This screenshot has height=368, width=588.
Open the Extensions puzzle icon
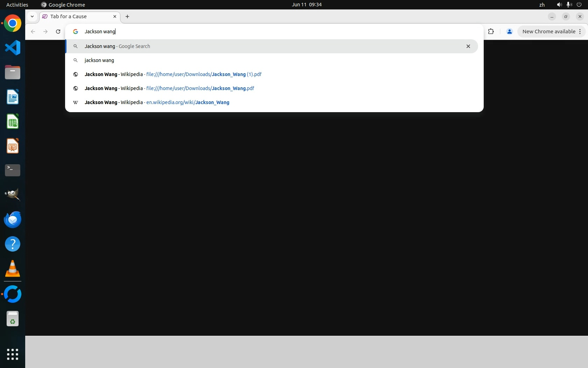[x=491, y=32]
